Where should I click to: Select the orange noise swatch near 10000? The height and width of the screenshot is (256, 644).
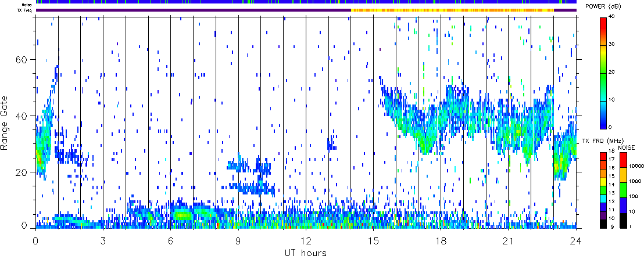[622, 174]
